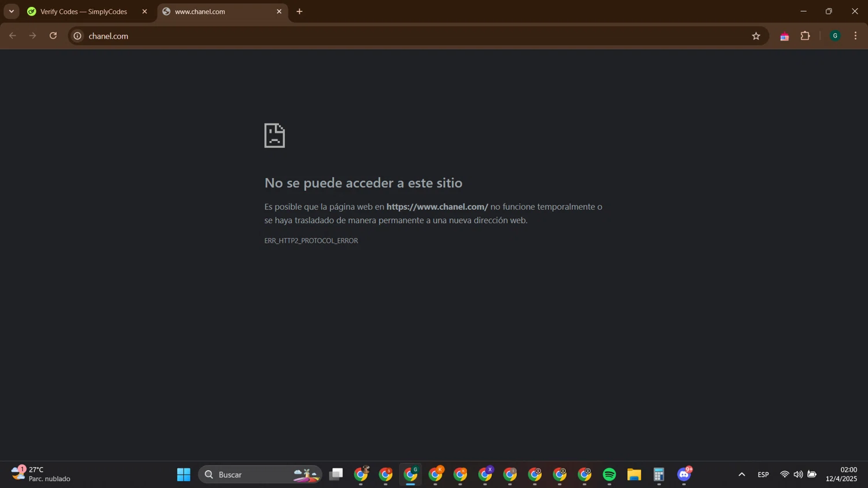Screen dimensions: 868x488
Task: Close the Verify Codes — SimplyCodes tab
Action: [145, 12]
